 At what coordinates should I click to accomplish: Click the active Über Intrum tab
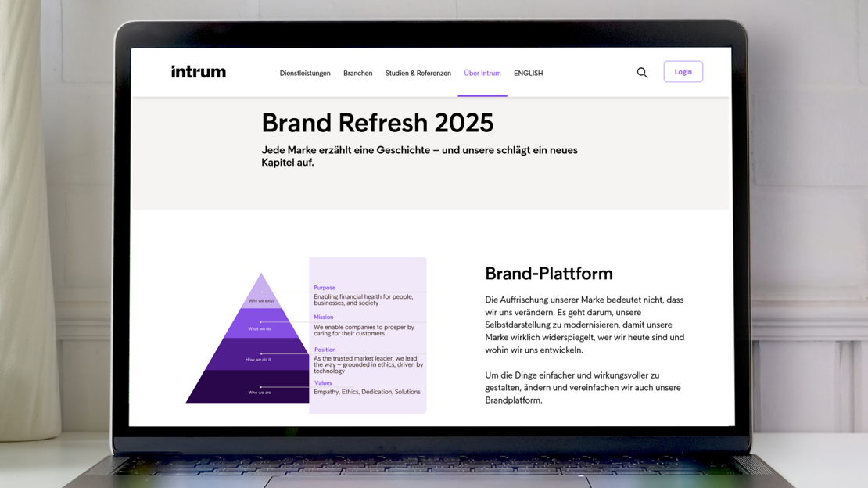click(x=482, y=73)
